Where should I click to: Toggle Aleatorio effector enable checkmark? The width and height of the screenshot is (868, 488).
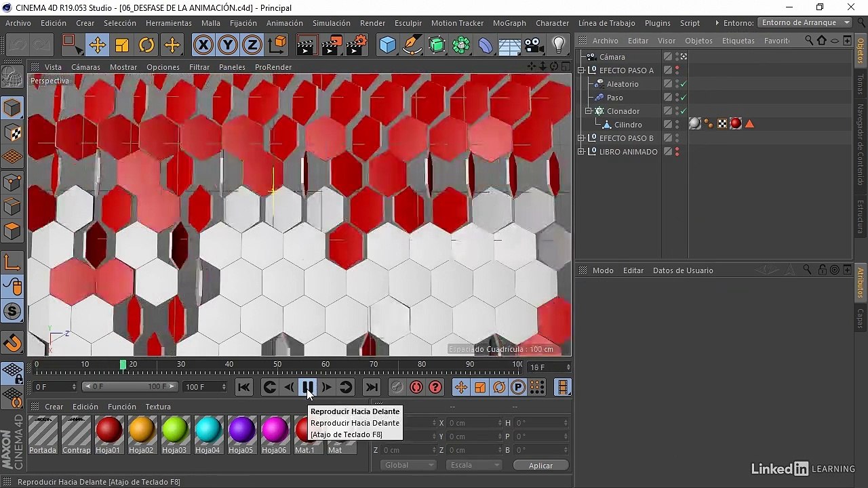[x=684, y=84]
